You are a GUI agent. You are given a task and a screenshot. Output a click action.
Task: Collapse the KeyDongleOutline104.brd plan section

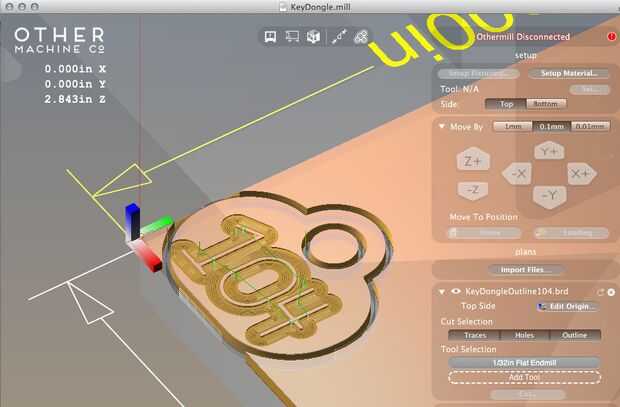coord(442,292)
